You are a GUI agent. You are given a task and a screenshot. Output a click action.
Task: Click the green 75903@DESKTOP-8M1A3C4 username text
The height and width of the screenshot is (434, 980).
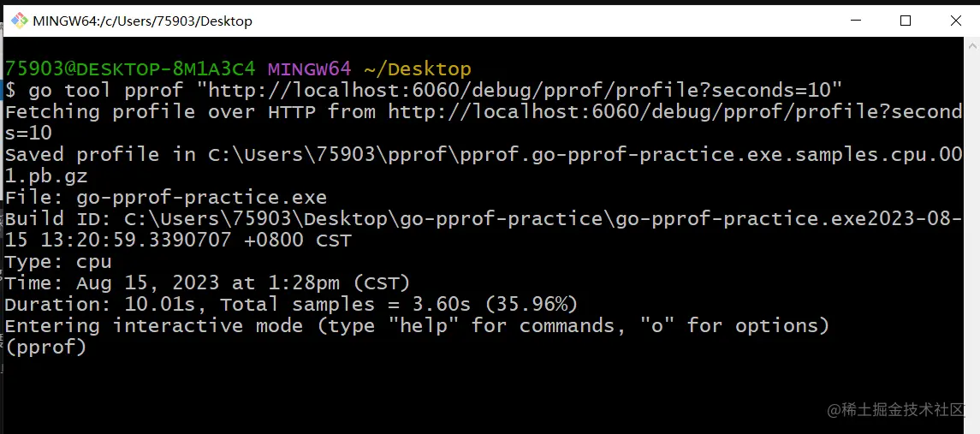[x=130, y=68]
